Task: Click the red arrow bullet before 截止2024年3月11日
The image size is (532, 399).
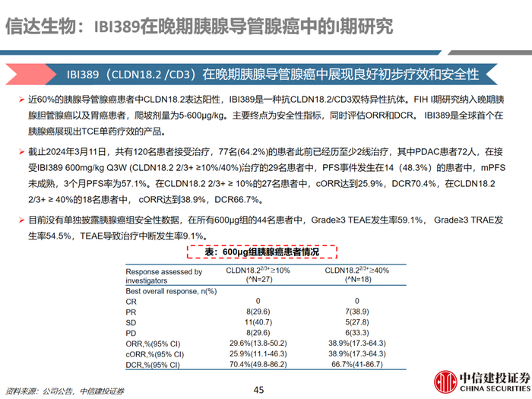Action: [x=21, y=152]
